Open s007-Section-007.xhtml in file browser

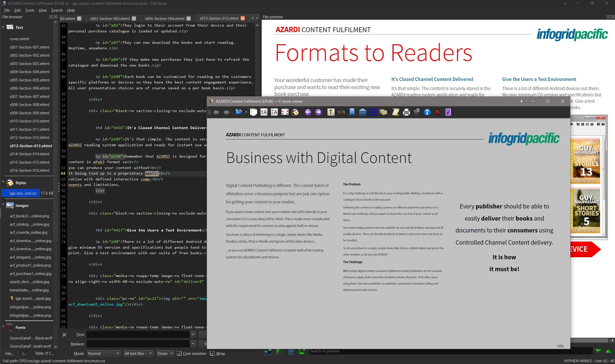coord(29,96)
